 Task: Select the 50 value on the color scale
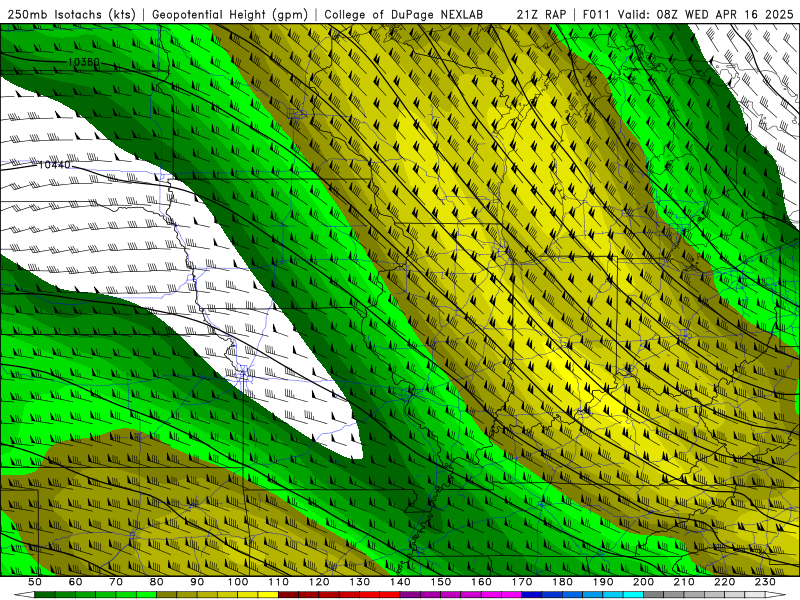(34, 582)
